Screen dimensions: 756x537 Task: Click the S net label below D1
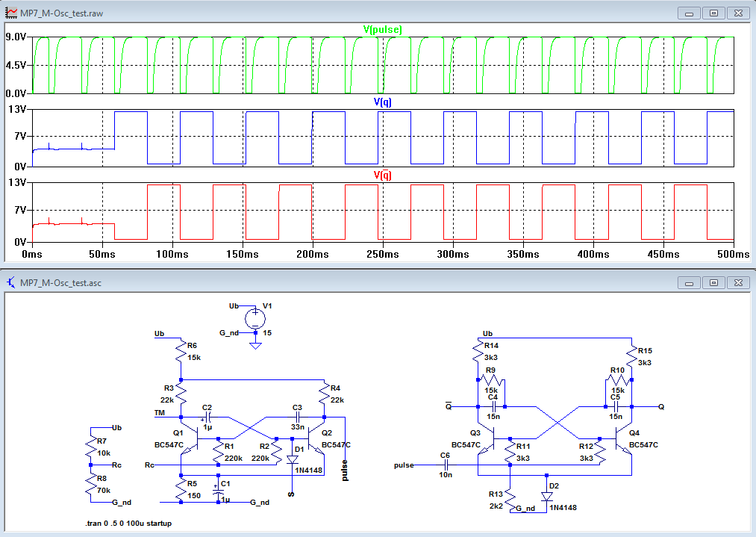[291, 494]
